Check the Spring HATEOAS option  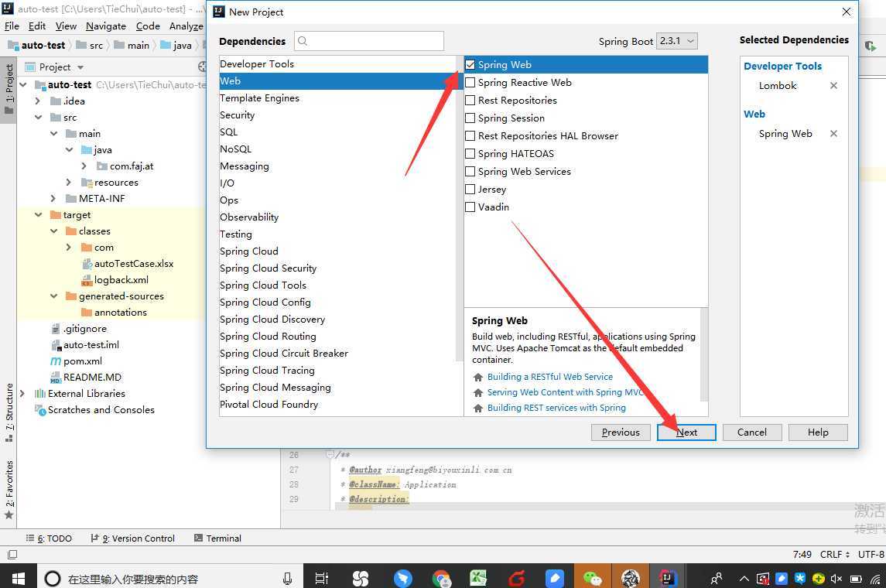[470, 154]
